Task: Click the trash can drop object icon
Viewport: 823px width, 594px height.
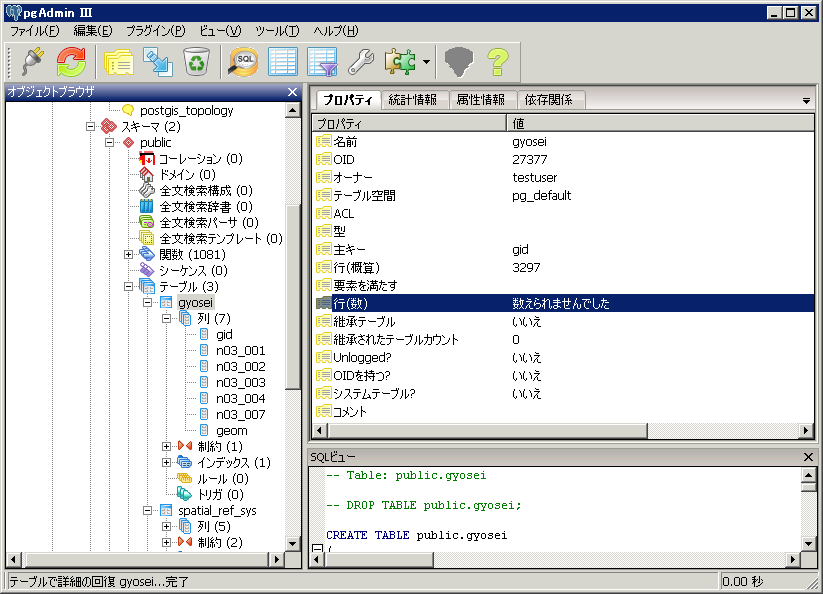Action: 195,62
